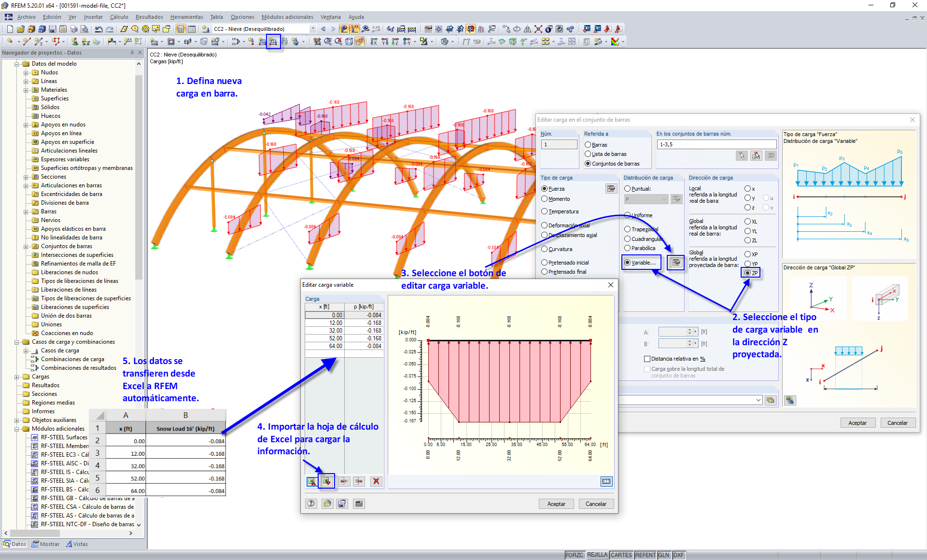Click Cancelar in member load dialog
Image resolution: width=927 pixels, height=560 pixels.
coord(897,423)
